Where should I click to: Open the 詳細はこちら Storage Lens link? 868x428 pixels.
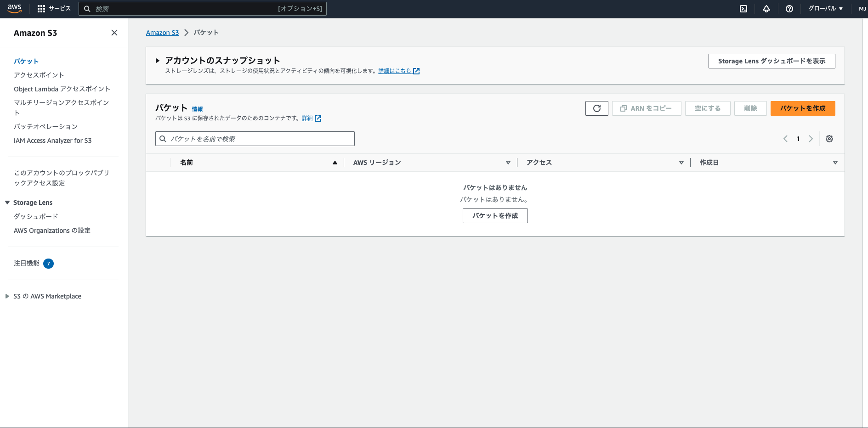pyautogui.click(x=395, y=71)
